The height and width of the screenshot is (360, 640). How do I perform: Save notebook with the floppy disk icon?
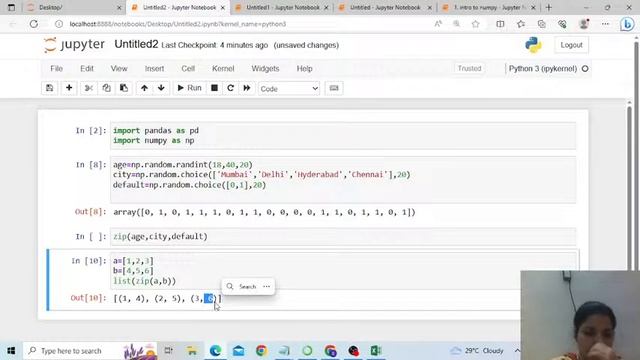click(x=49, y=88)
